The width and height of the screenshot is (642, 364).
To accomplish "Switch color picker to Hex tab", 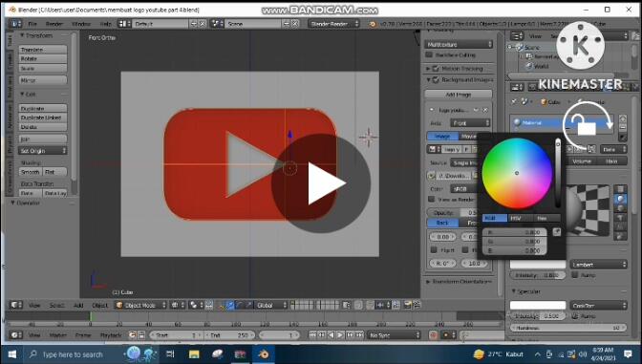I will (x=546, y=218).
